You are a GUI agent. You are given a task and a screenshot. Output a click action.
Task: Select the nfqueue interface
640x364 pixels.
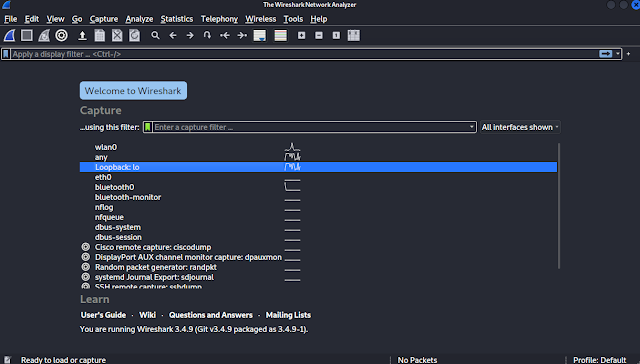tap(318, 217)
